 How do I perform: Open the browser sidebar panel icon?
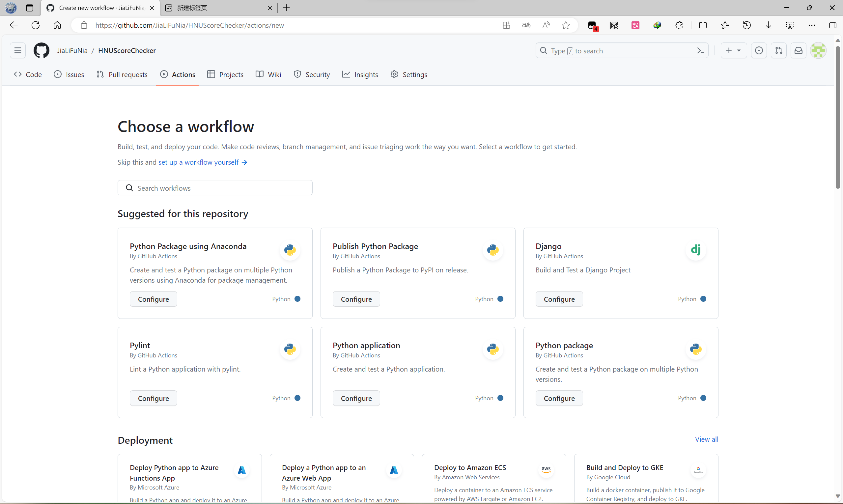pyautogui.click(x=832, y=25)
